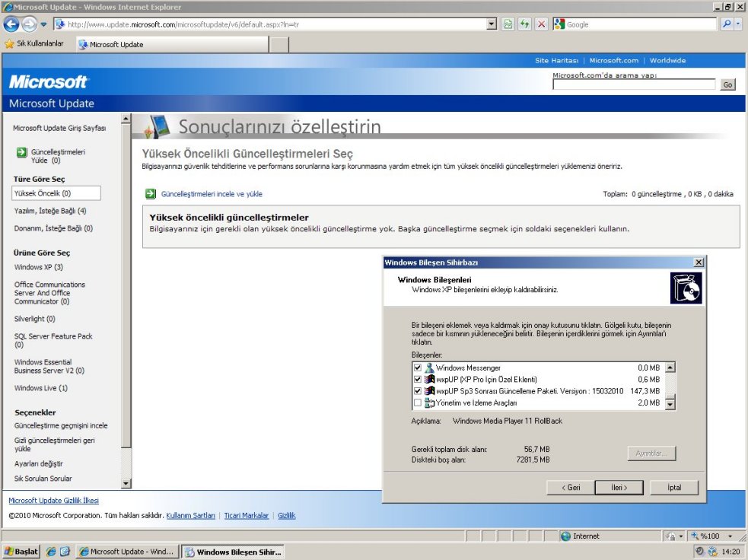Open Güncelleştirme geçmişini incele
748x560 pixels.
coord(61,425)
